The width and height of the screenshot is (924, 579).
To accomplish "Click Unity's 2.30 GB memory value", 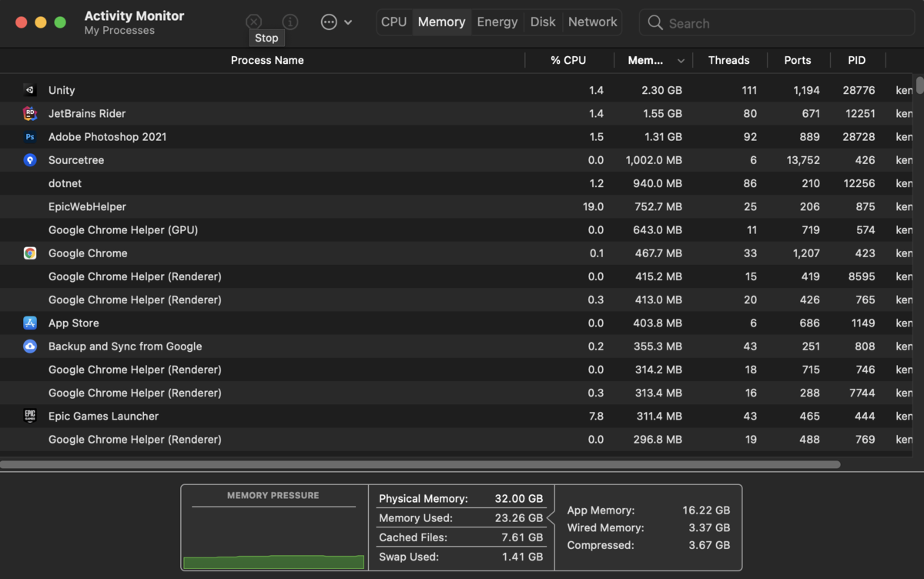I will pos(662,90).
